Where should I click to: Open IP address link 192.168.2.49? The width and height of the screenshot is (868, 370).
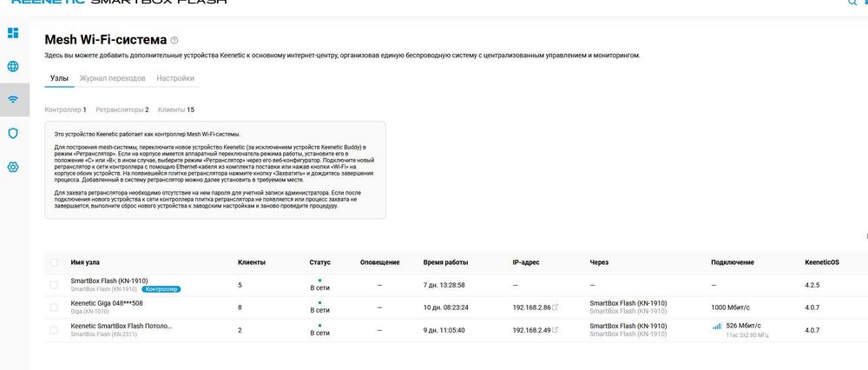(531, 330)
